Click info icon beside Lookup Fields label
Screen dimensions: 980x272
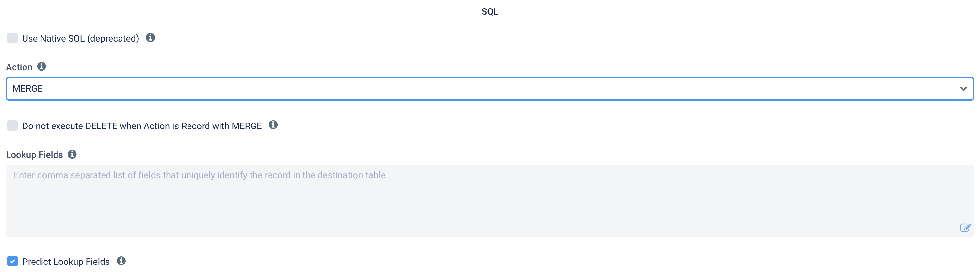pyautogui.click(x=72, y=154)
